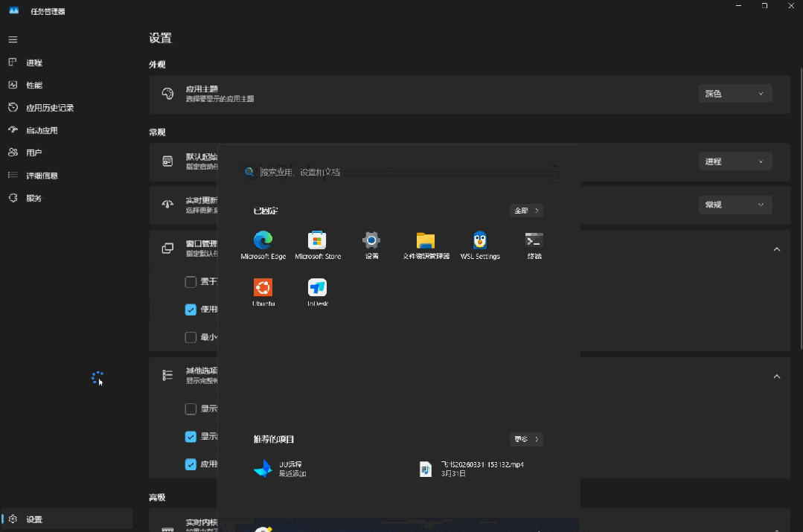Click the 其他选项 list icon

[x=167, y=375]
